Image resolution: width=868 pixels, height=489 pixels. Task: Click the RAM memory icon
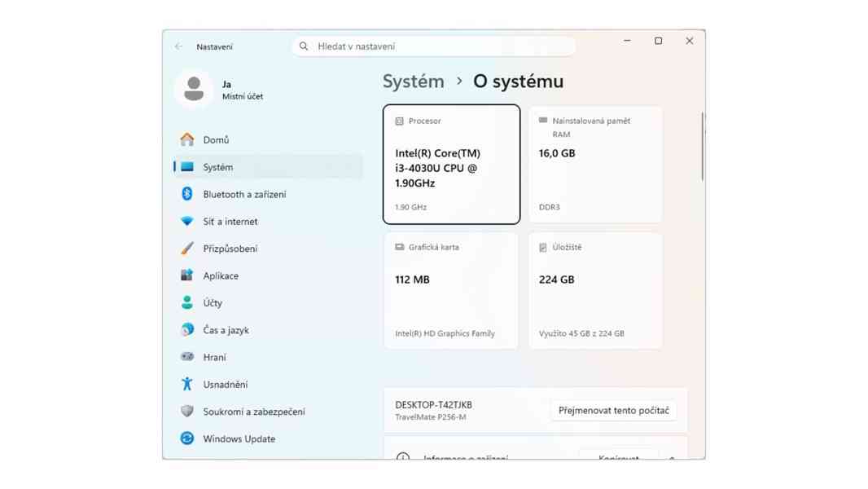tap(543, 120)
